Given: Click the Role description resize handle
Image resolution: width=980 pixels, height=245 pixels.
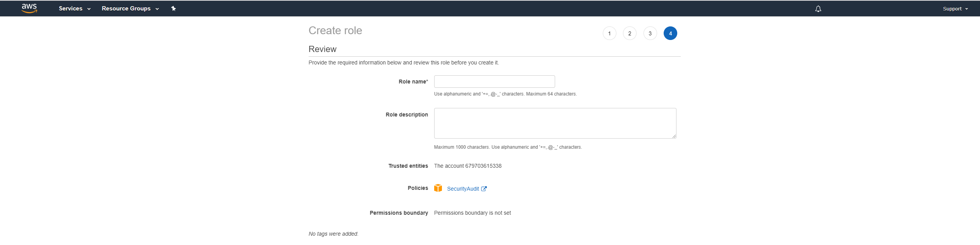Looking at the screenshot, I should (674, 136).
